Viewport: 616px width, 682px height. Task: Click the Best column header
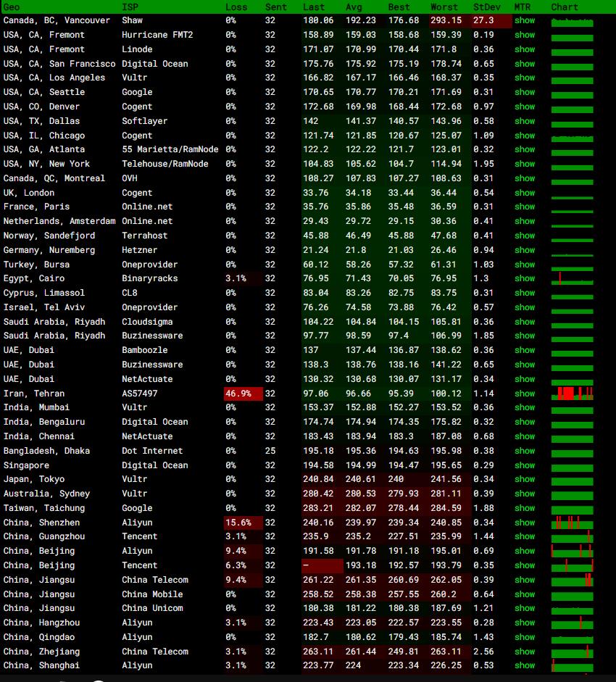point(399,7)
